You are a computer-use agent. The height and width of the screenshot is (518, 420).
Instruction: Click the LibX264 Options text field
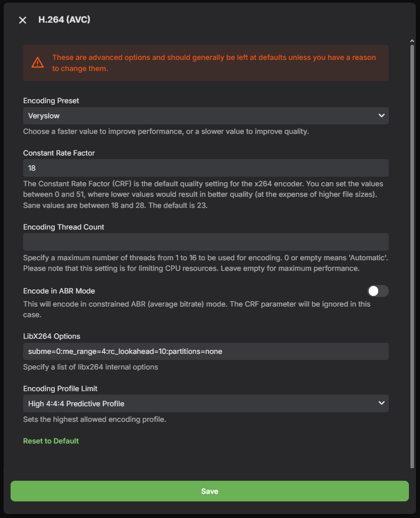(206, 351)
